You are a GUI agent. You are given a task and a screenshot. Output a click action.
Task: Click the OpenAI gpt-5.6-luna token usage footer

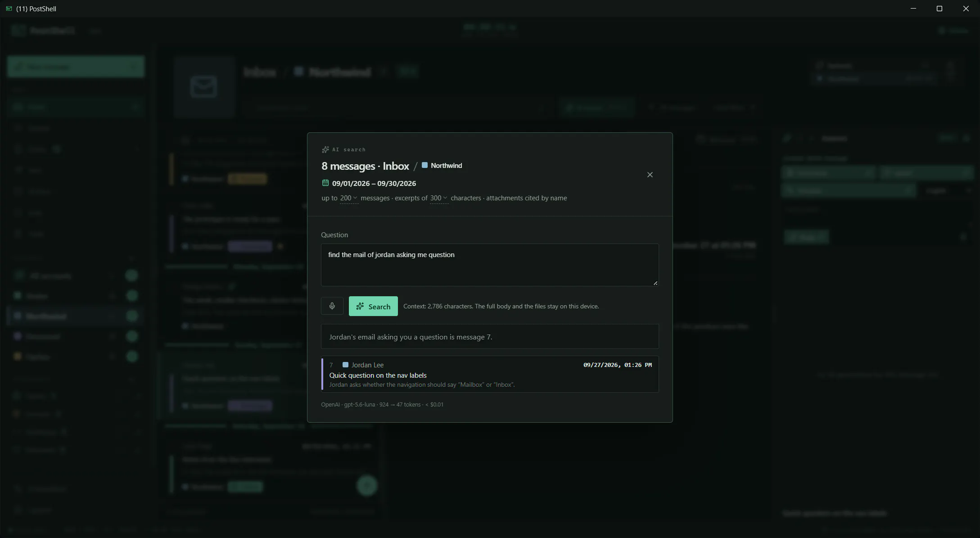coord(382,404)
